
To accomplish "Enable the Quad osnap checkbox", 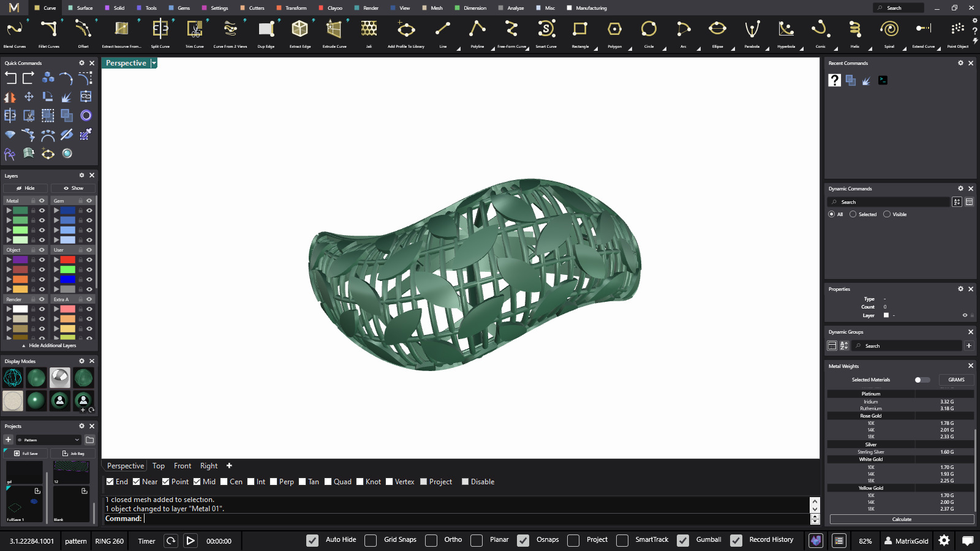I will (x=328, y=482).
